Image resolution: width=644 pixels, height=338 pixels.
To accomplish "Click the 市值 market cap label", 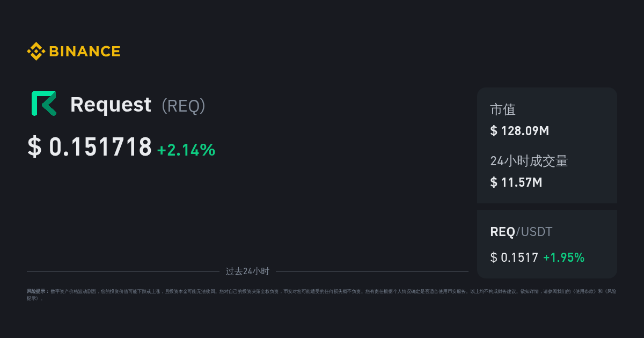I will pos(502,109).
